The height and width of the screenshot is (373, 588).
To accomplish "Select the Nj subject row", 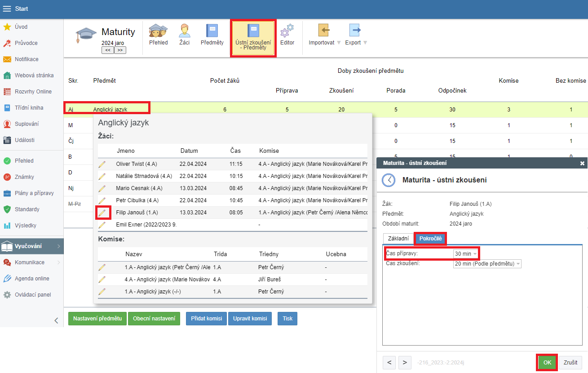I will [78, 188].
